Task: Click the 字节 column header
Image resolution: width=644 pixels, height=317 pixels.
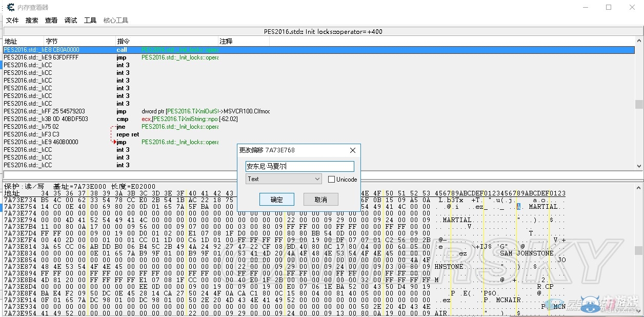Action: [80, 41]
